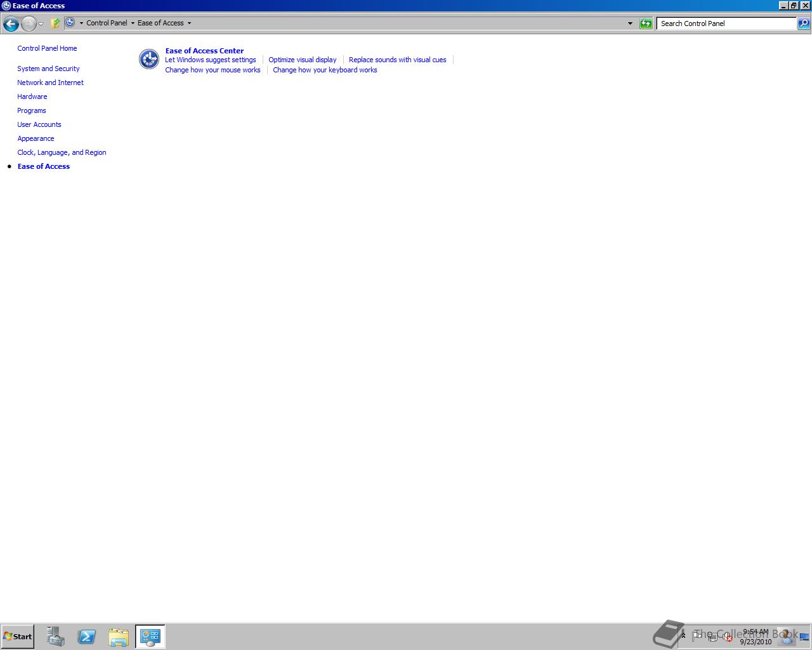Expand root dropdown arrow before Control Panel

pos(81,23)
